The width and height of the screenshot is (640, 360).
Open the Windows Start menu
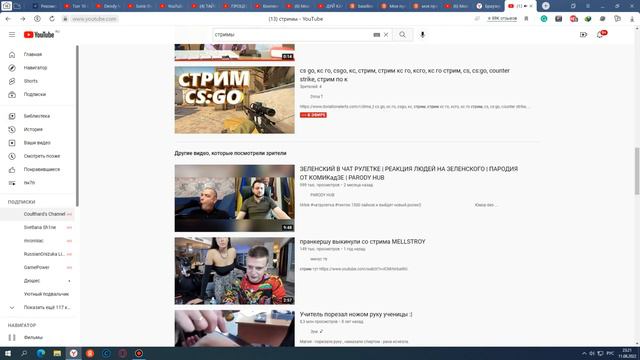point(7,353)
